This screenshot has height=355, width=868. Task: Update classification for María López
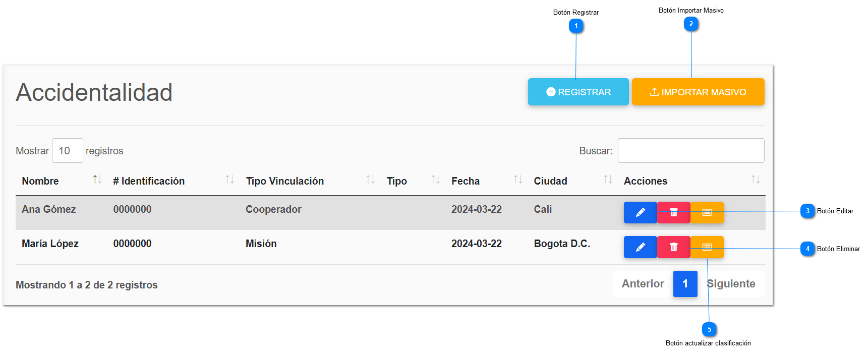point(707,247)
